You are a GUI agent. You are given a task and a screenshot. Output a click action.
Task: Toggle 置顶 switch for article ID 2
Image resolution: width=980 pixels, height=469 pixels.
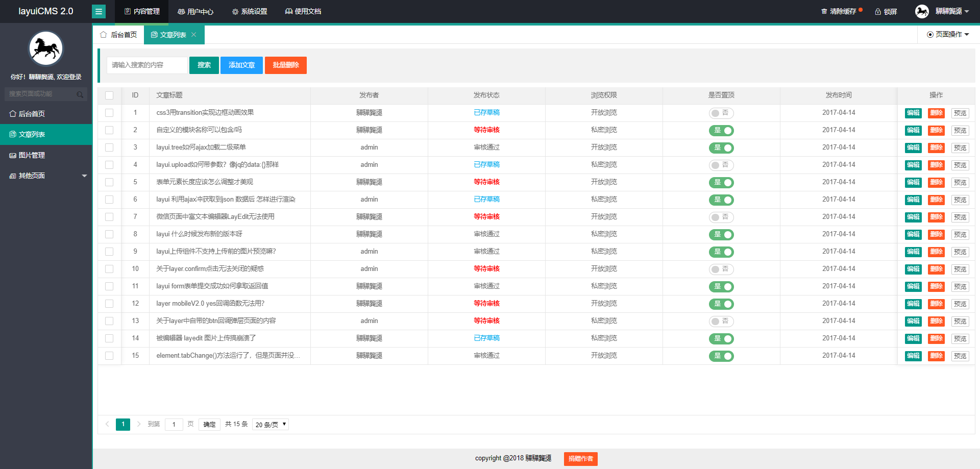coord(721,131)
